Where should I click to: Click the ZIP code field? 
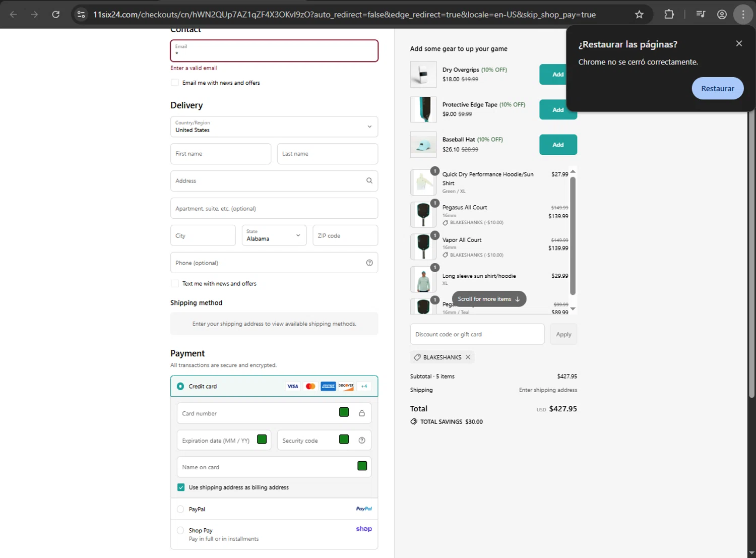click(345, 235)
